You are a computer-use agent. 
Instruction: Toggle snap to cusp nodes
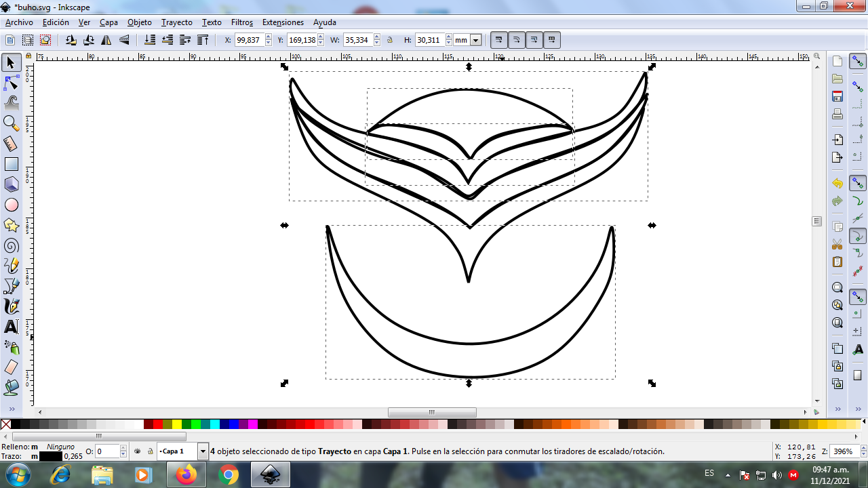click(858, 236)
